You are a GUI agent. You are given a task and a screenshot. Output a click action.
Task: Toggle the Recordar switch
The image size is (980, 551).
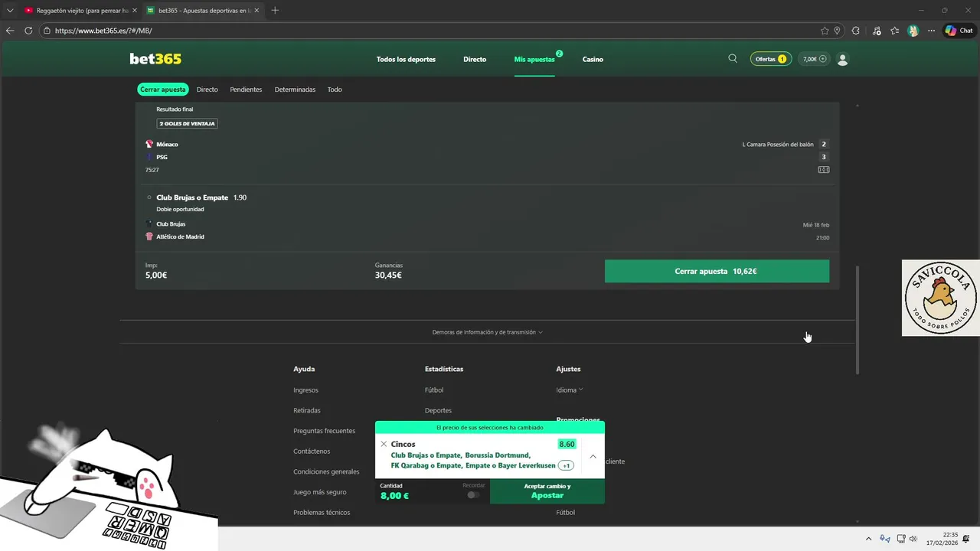473,495
